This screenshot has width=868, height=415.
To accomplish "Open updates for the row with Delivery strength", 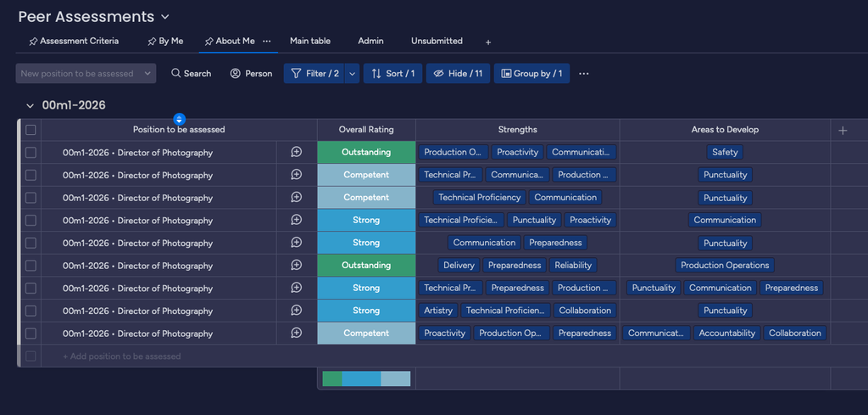I will tap(296, 265).
